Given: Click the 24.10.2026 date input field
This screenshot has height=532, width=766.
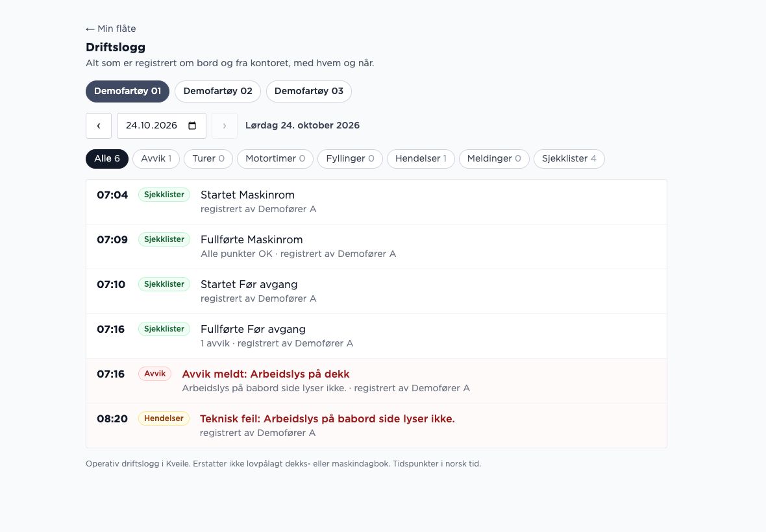Looking at the screenshot, I should (x=161, y=126).
